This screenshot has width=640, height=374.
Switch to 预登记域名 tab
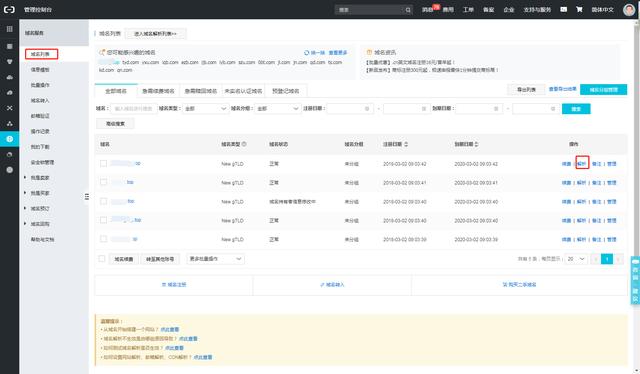(286, 91)
